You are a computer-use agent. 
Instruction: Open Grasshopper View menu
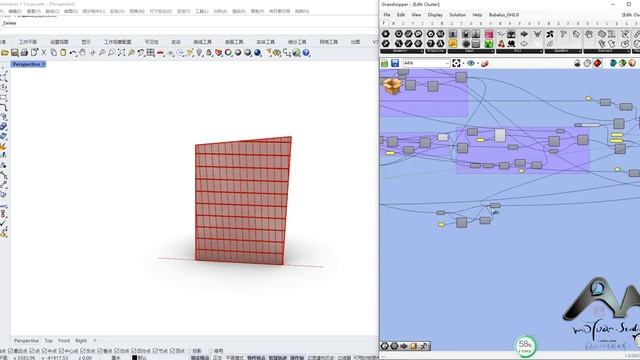pyautogui.click(x=416, y=15)
